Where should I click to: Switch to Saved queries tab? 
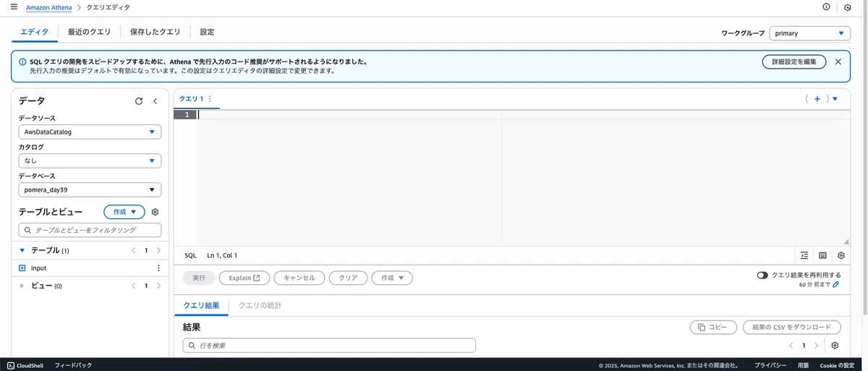click(156, 32)
